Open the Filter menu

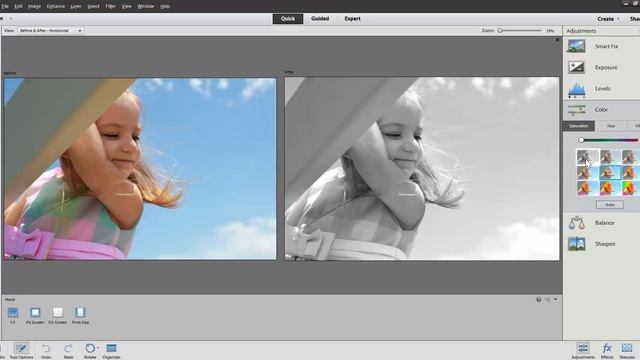coord(110,7)
